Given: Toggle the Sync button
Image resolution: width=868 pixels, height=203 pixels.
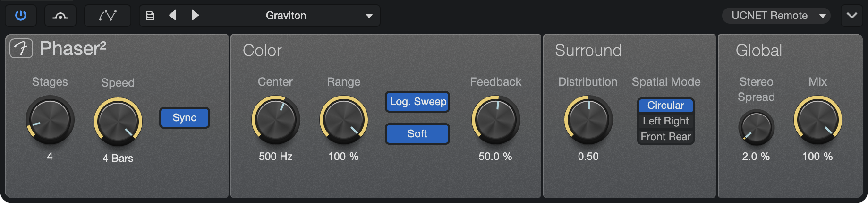Looking at the screenshot, I should click(x=185, y=118).
